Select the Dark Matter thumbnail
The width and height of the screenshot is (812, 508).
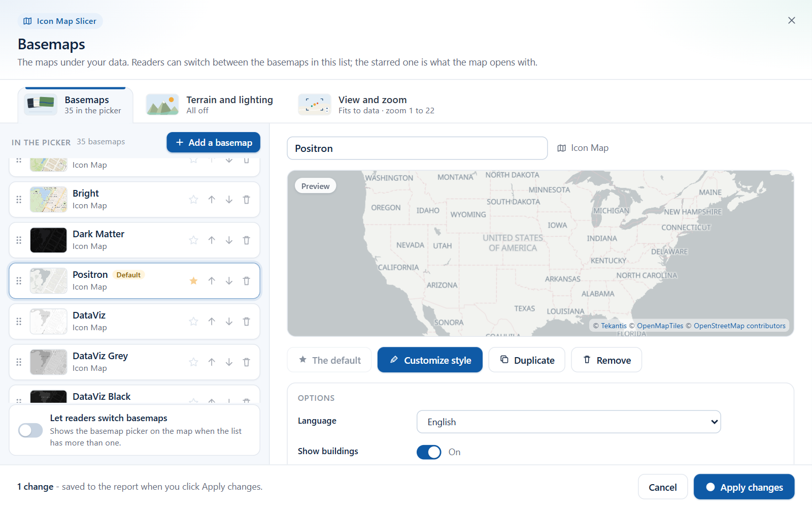(48, 240)
